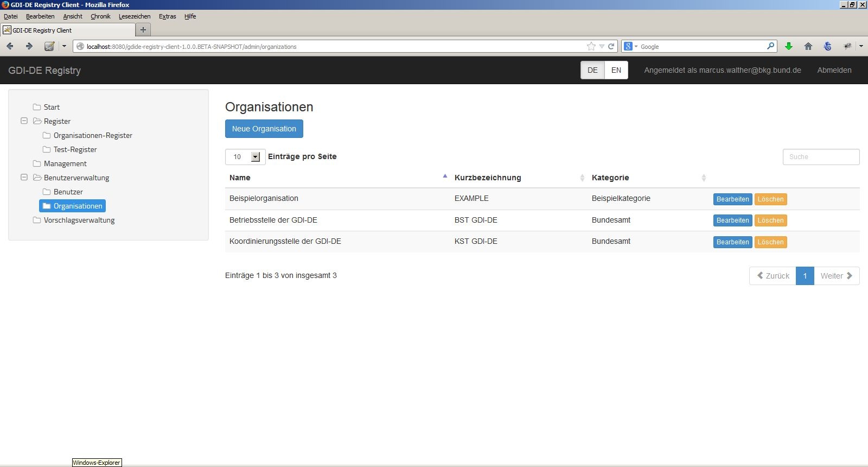
Task: Click Löschen for Beispielorganisation
Action: pyautogui.click(x=770, y=199)
